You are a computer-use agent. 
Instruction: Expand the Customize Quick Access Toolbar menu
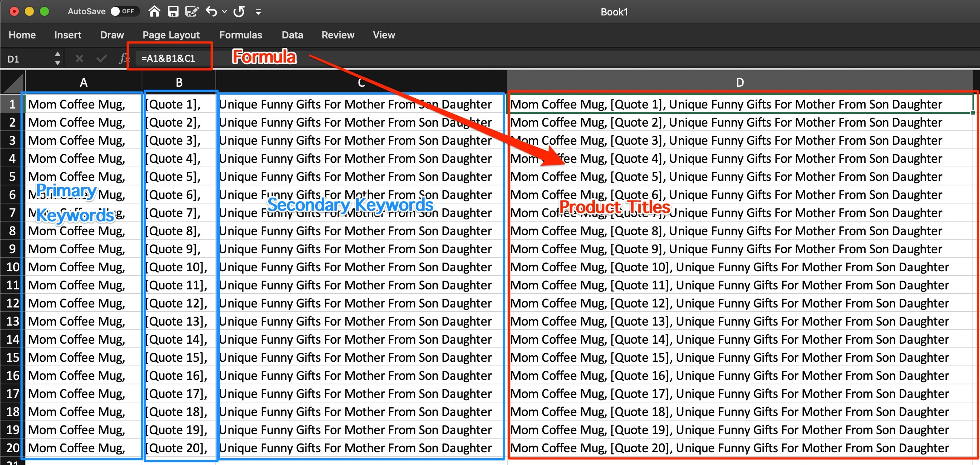258,12
